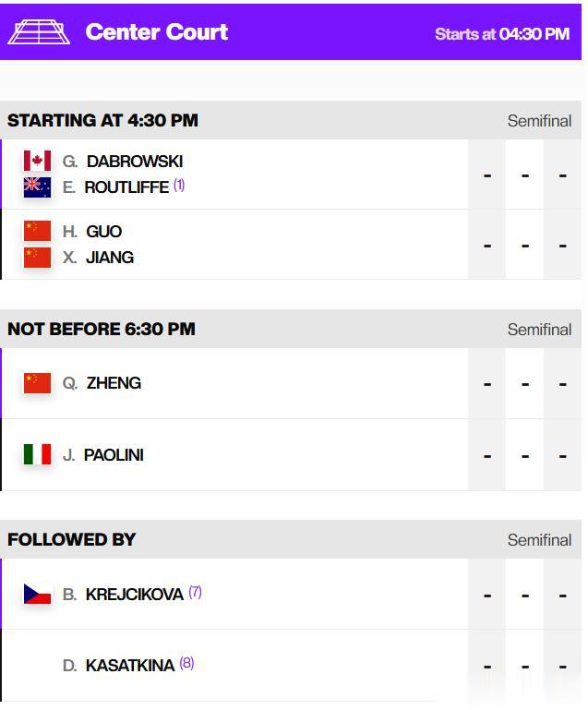Open Q. Zheng player profile
The image size is (588, 710).
pyautogui.click(x=102, y=383)
